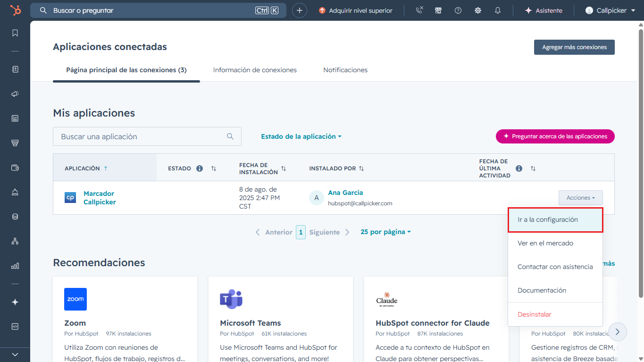Click the Marcador Callpicker cp app icon
Screen dimensions: 644x362
click(x=70, y=198)
